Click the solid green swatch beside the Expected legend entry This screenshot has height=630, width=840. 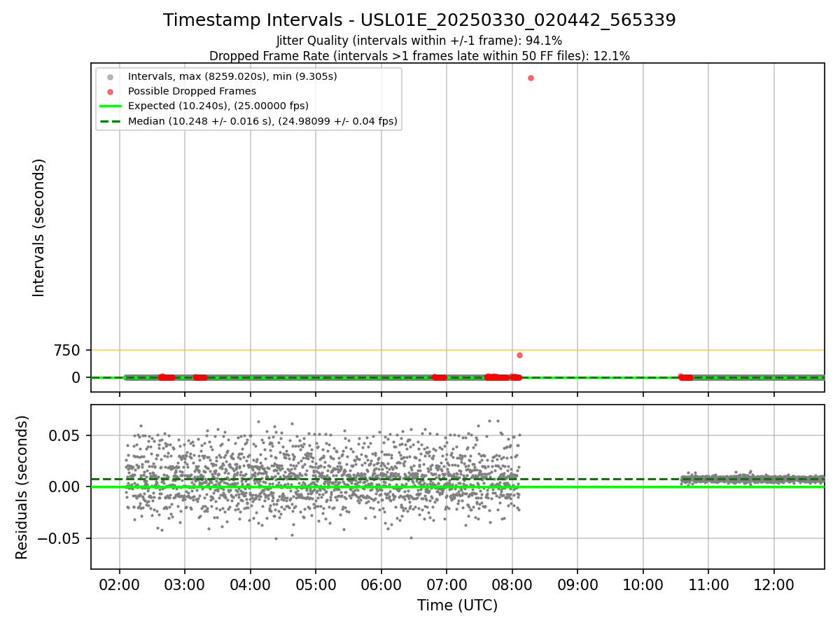click(x=110, y=106)
